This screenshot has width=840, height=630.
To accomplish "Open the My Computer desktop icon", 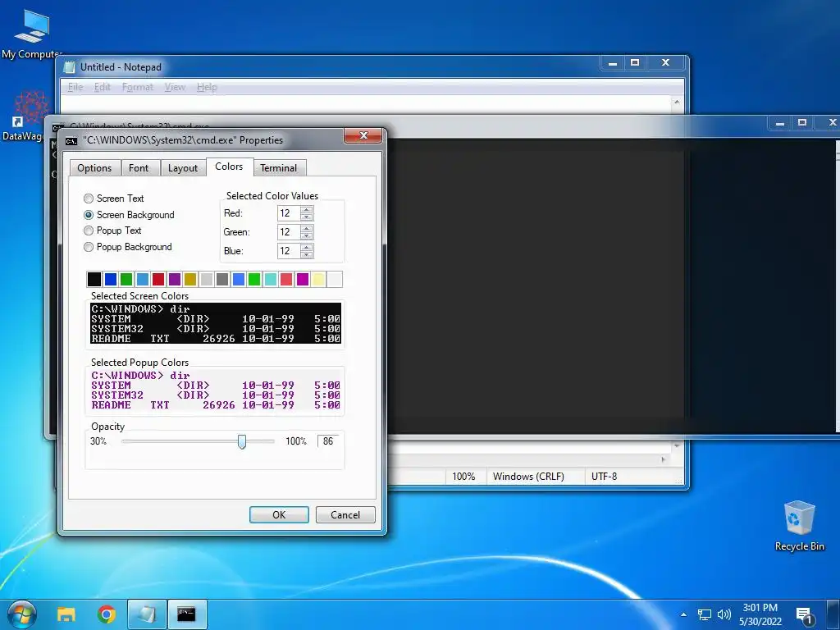I will click(x=32, y=33).
